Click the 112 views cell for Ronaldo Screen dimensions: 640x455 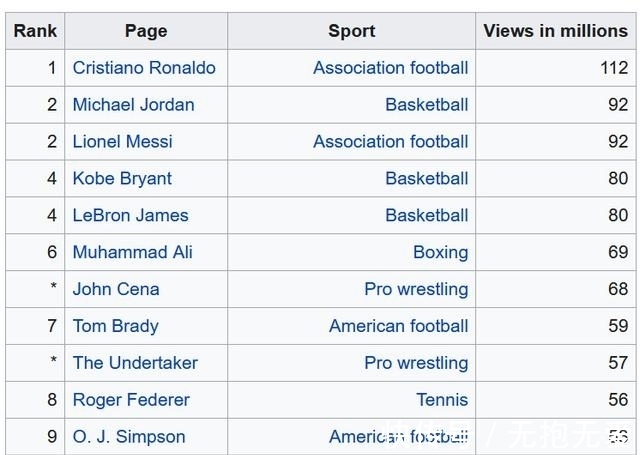click(613, 68)
